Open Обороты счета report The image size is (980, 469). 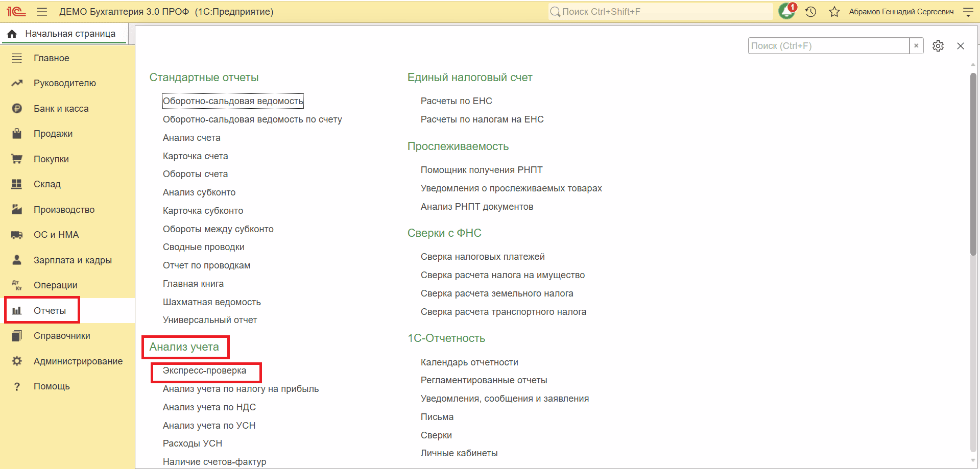pyautogui.click(x=196, y=174)
